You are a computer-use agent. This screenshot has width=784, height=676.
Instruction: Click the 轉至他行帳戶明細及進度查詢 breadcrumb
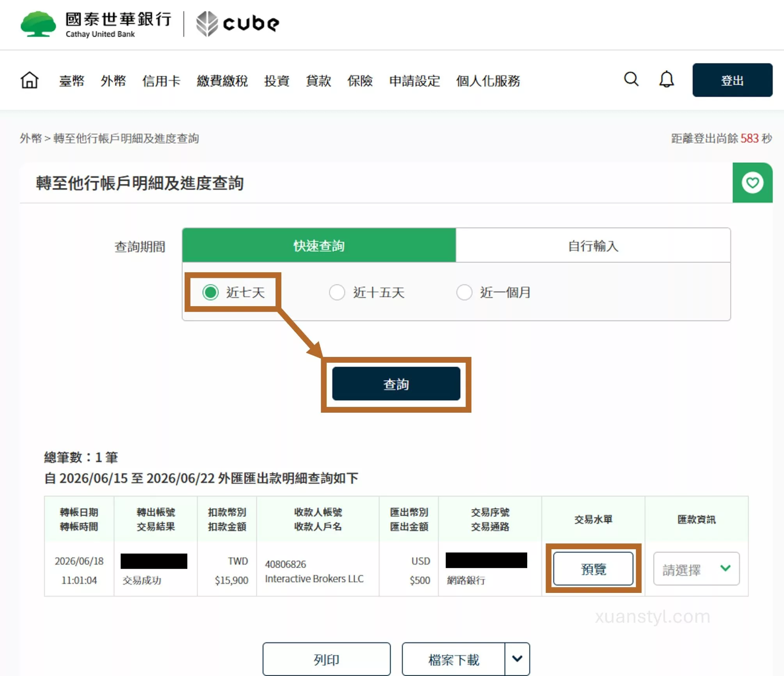click(x=126, y=138)
